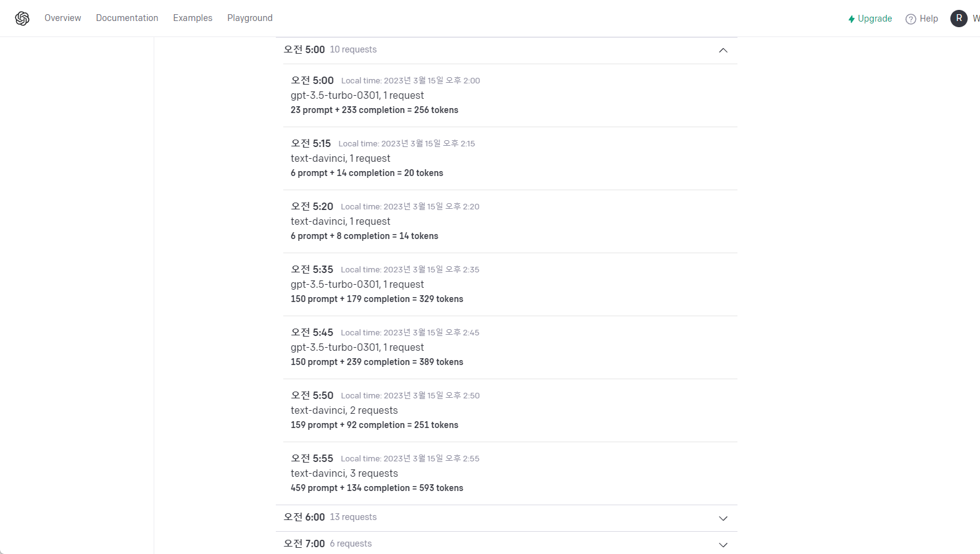The width and height of the screenshot is (980, 554).
Task: Go to the Examples page
Action: (x=193, y=18)
